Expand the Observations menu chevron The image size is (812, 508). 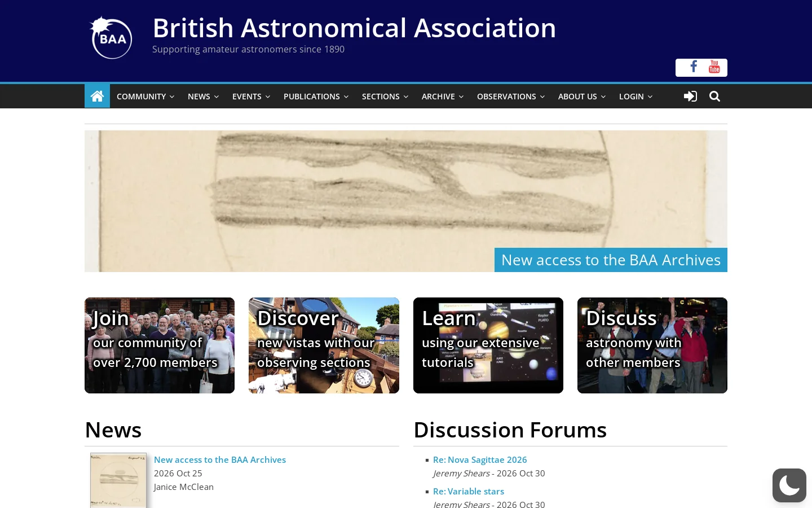pos(542,97)
